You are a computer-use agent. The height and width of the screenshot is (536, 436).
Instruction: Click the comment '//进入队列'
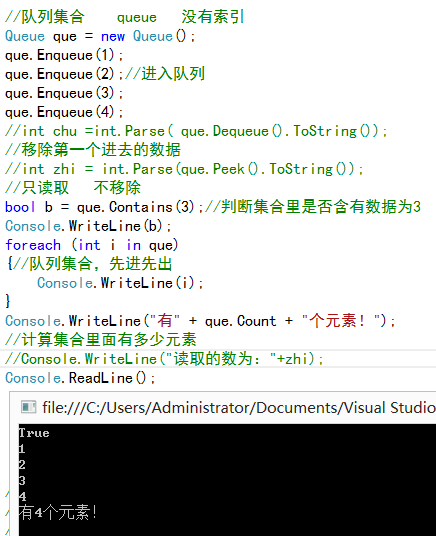(x=165, y=74)
